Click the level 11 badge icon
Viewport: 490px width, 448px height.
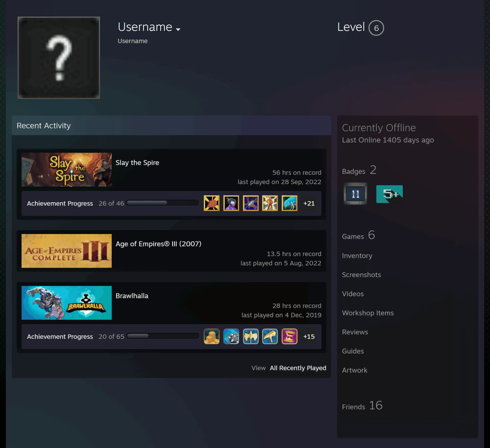[x=355, y=194]
